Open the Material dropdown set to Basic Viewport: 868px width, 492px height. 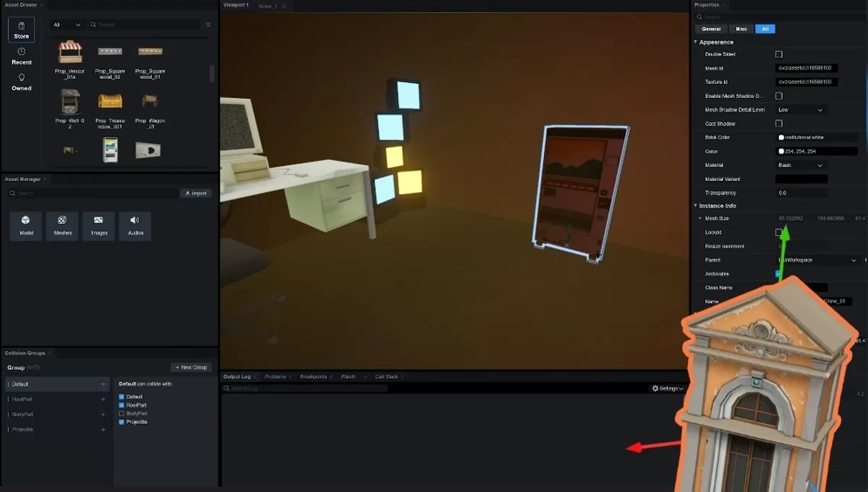click(x=800, y=165)
